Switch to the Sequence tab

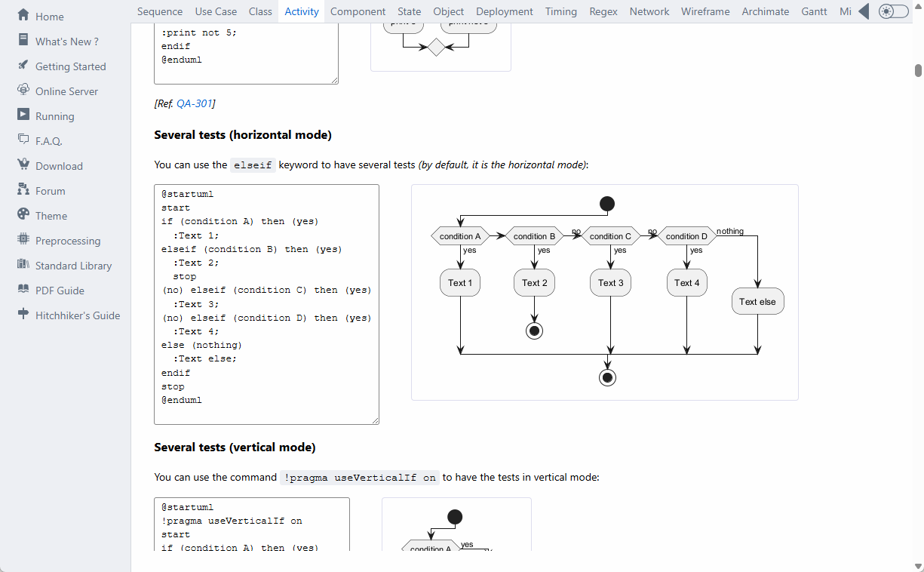160,11
